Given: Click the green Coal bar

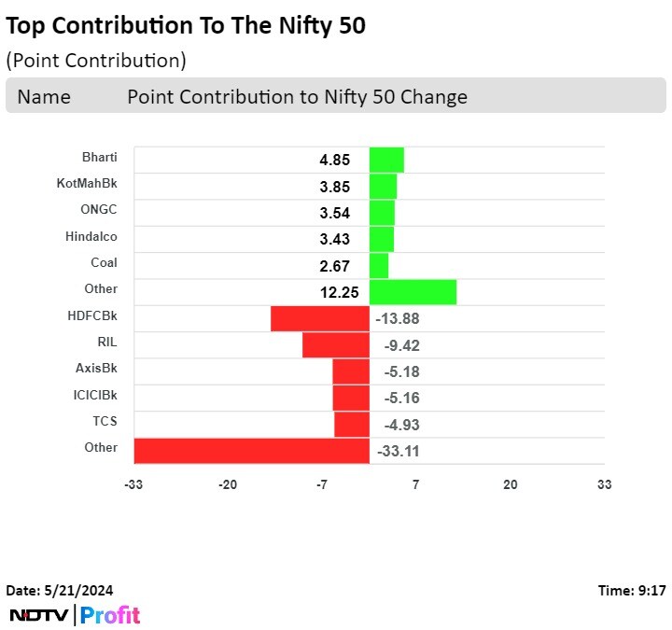Looking at the screenshot, I should [379, 265].
